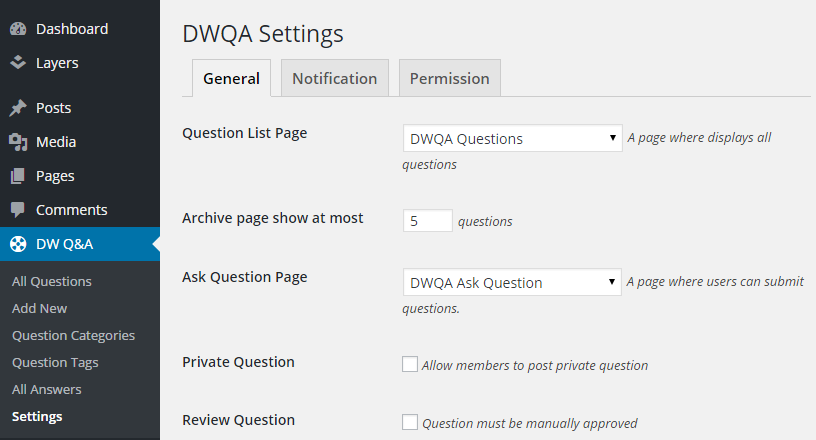Click the Pages document icon
This screenshot has height=440, width=816.
pos(18,176)
